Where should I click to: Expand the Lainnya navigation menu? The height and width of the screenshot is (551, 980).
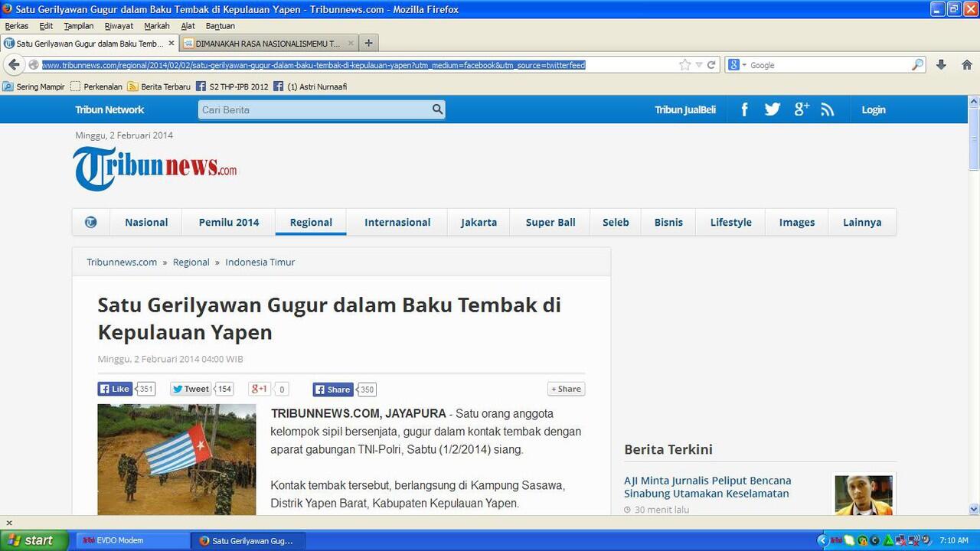click(x=861, y=222)
